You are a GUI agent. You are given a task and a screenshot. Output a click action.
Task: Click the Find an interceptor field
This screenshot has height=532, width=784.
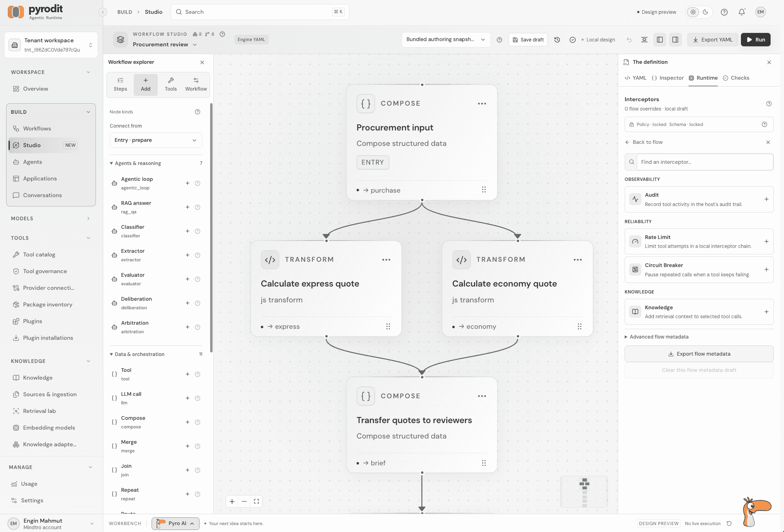(x=704, y=162)
